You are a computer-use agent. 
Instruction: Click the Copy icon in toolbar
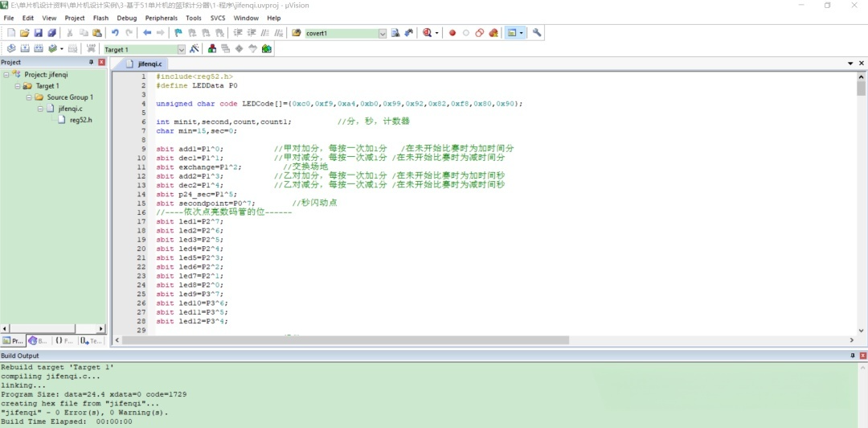(x=84, y=33)
